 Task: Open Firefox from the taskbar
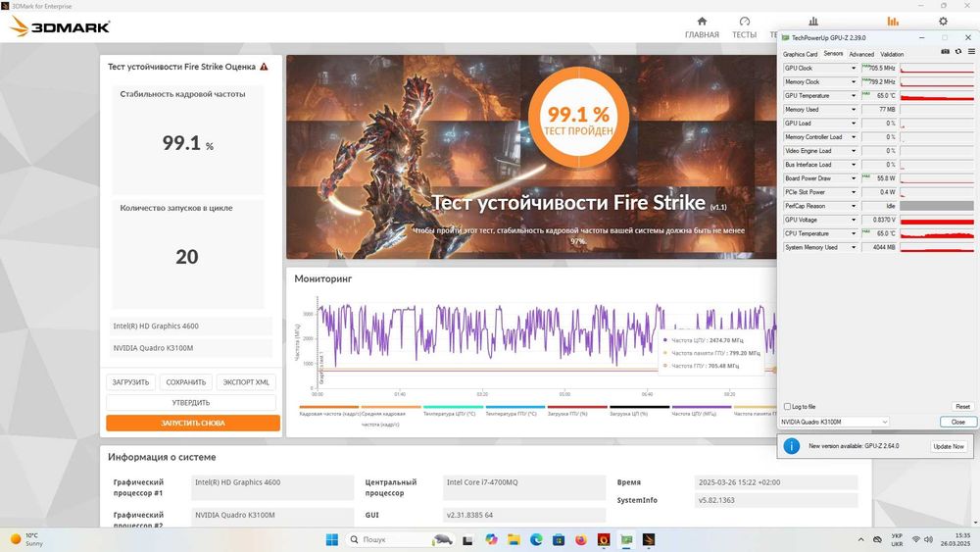pyautogui.click(x=581, y=539)
